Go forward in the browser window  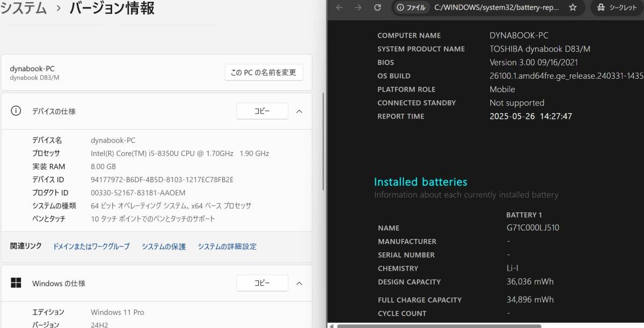pos(358,8)
